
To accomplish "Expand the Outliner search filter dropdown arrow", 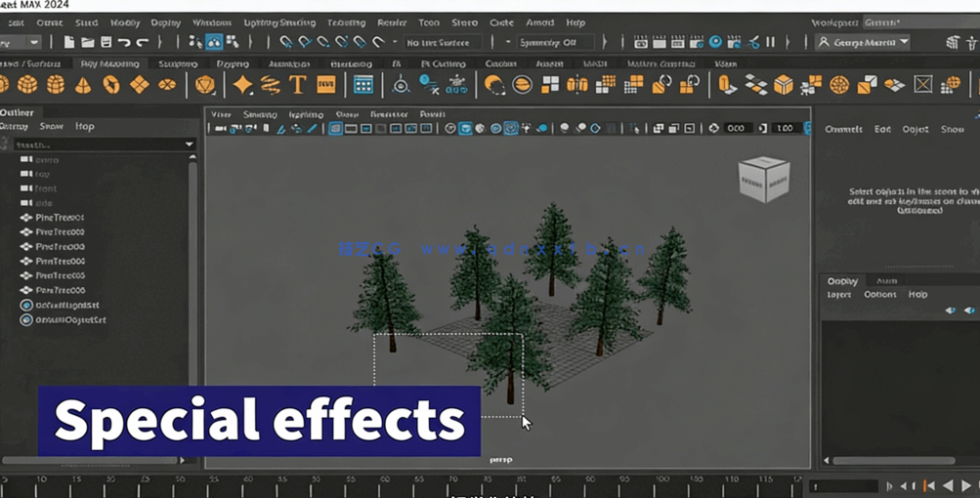I will point(190,145).
